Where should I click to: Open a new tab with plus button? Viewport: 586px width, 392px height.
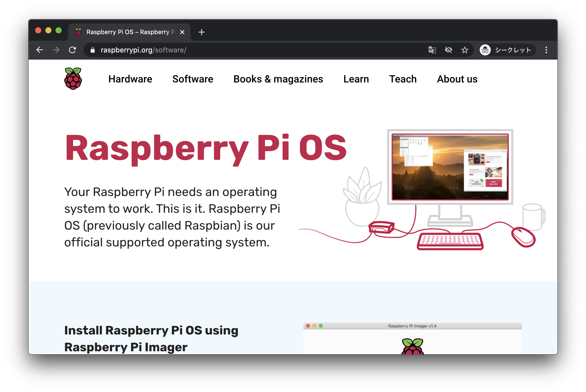[x=201, y=32]
